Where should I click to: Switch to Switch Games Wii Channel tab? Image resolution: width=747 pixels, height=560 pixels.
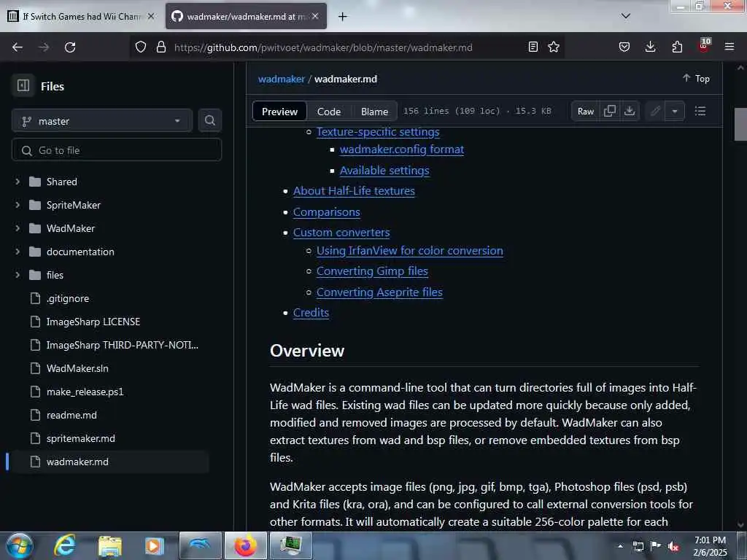point(82,16)
